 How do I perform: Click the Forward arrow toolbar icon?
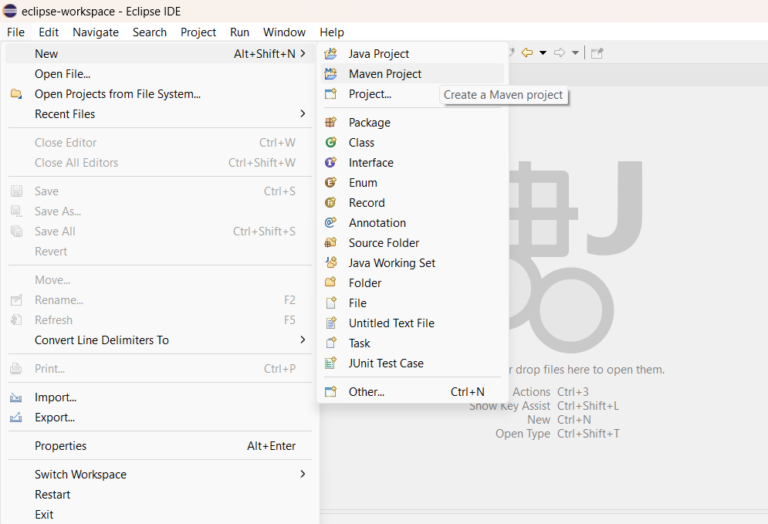pyautogui.click(x=559, y=52)
